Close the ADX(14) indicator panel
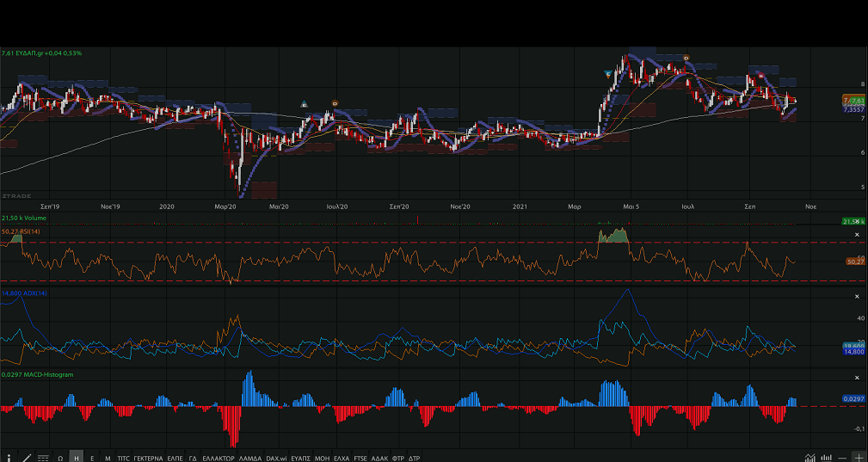Image resolution: width=868 pixels, height=462 pixels. point(857,297)
